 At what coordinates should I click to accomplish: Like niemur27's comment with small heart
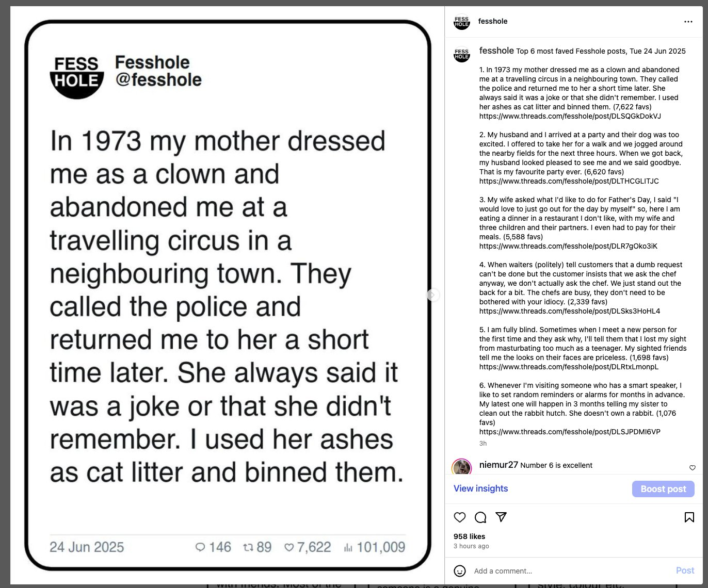point(693,468)
